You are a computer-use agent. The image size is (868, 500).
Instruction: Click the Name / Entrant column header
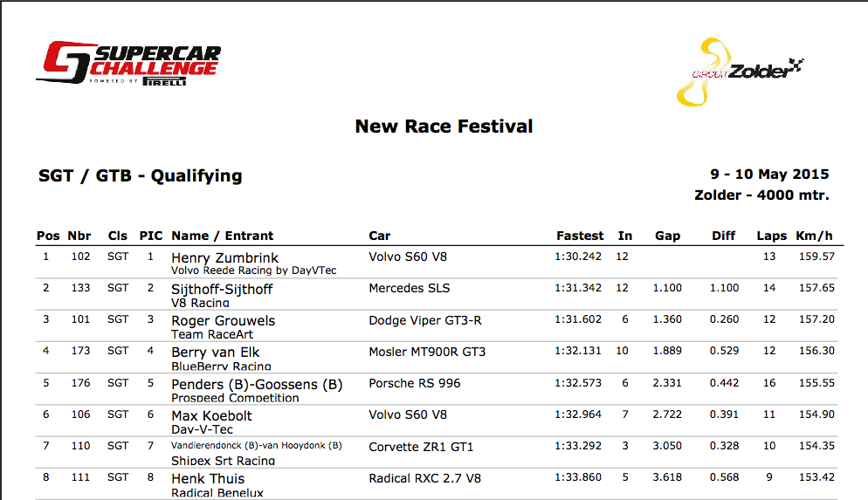click(222, 236)
